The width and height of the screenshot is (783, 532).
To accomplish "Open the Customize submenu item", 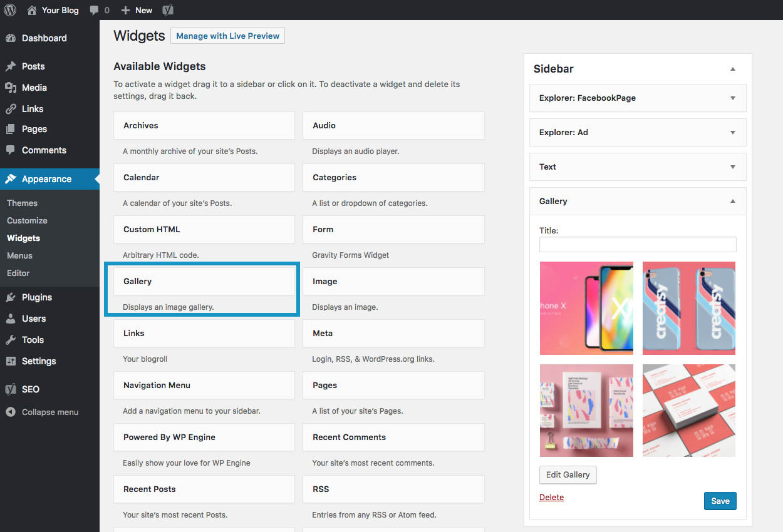I will (x=27, y=220).
